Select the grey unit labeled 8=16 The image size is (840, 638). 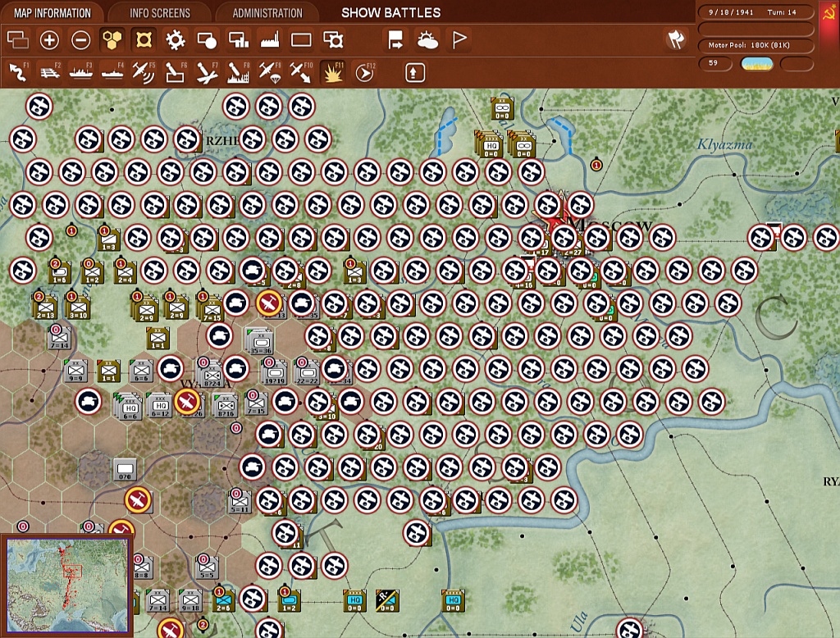(226, 406)
